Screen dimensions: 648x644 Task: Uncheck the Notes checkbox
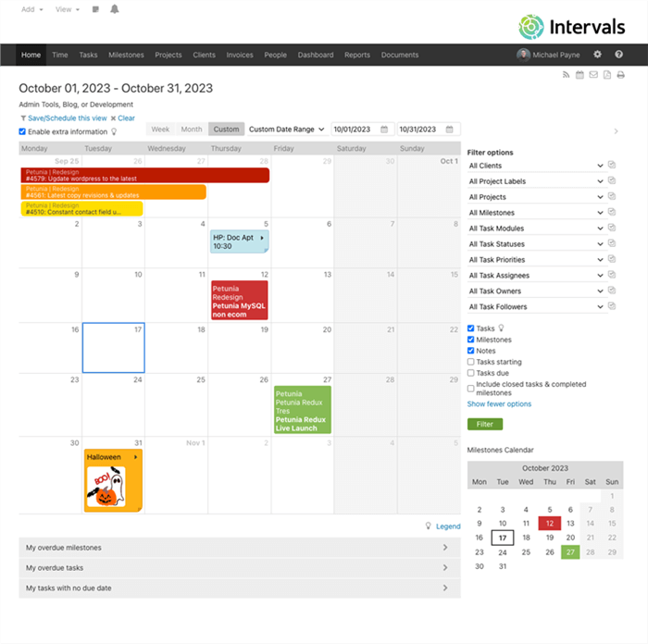(x=470, y=351)
